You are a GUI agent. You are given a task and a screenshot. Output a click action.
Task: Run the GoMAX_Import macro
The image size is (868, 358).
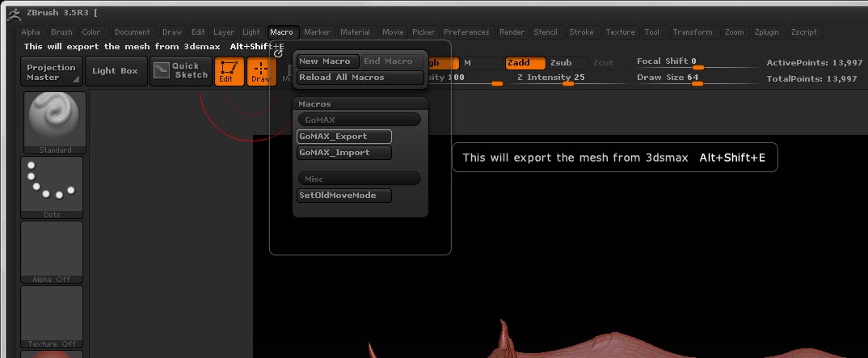(x=344, y=153)
